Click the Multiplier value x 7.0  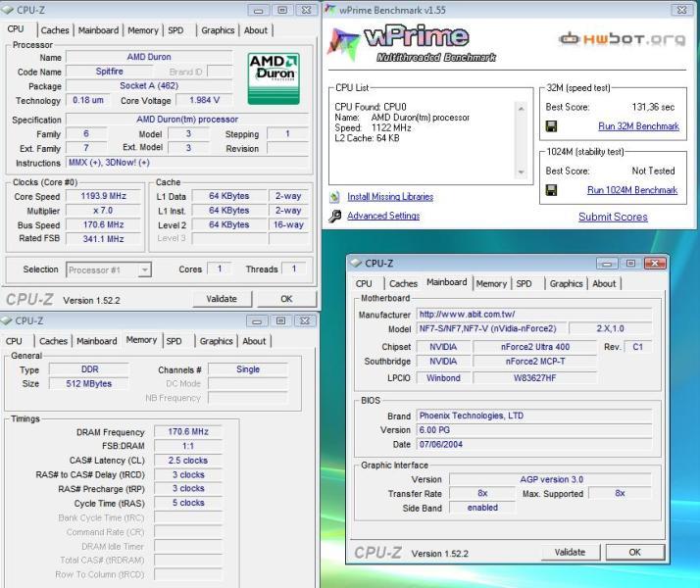pyautogui.click(x=104, y=211)
